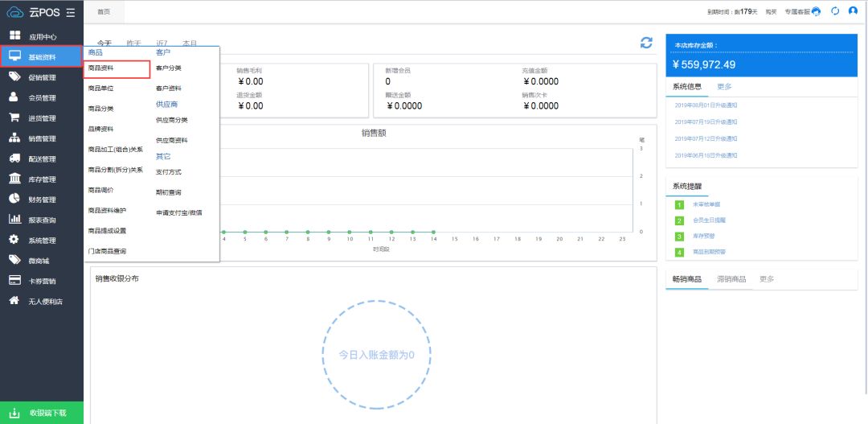Open 2019年07月12日升级通知

[x=706, y=138]
